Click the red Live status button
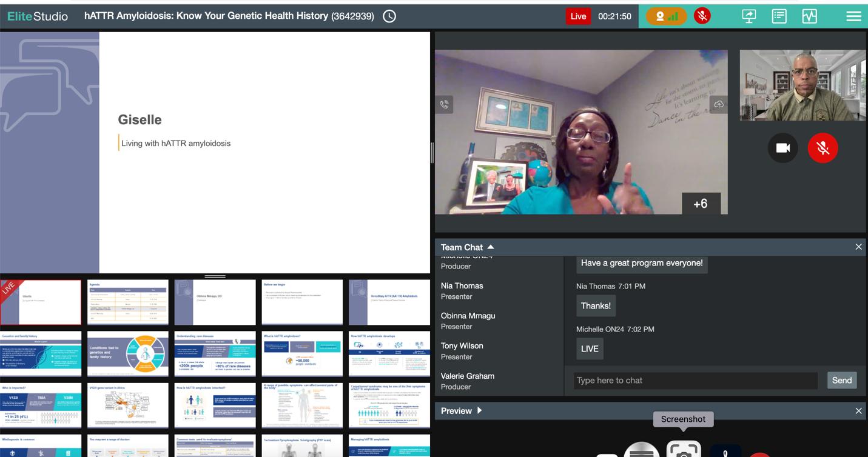 578,16
